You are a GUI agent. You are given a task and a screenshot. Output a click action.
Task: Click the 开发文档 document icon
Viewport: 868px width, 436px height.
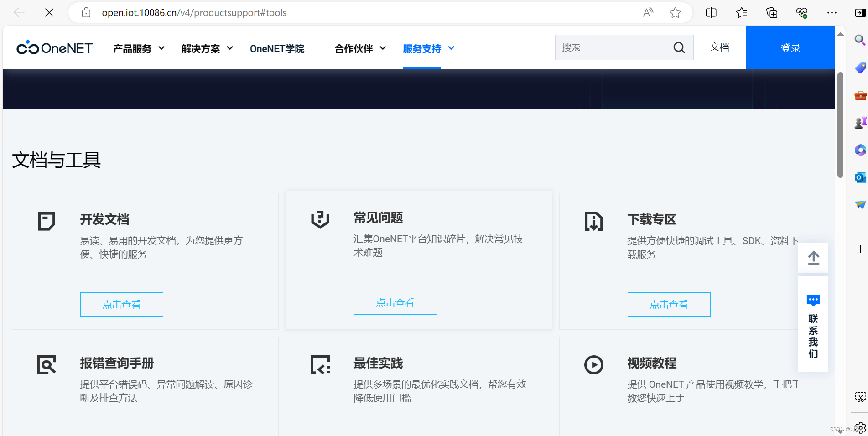[x=46, y=221]
